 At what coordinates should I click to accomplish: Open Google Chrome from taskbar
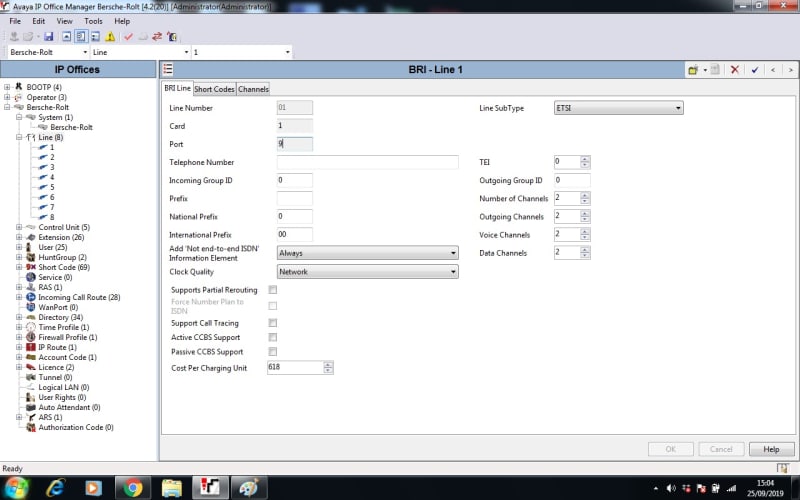[x=133, y=488]
